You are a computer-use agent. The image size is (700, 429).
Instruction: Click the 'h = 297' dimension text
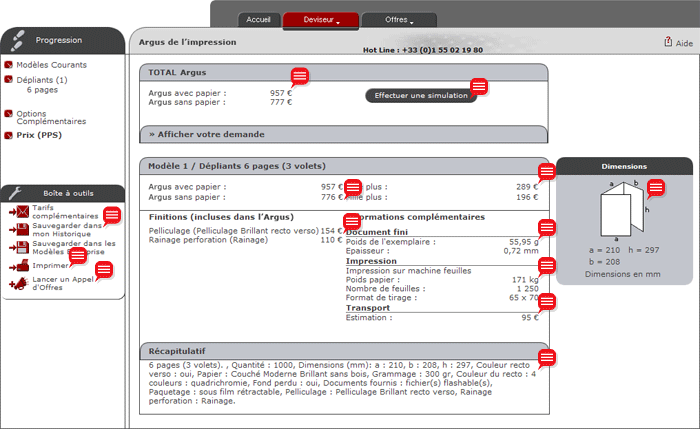coord(644,250)
